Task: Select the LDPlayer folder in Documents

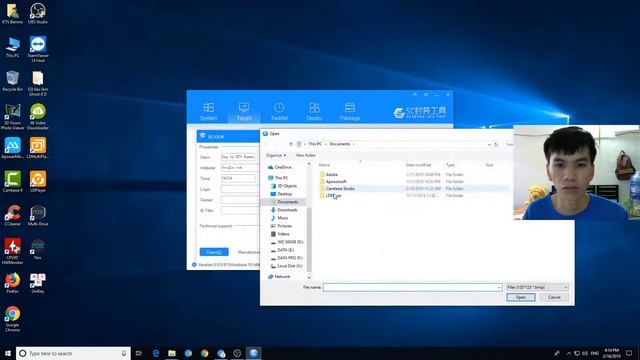Action: pyautogui.click(x=333, y=196)
